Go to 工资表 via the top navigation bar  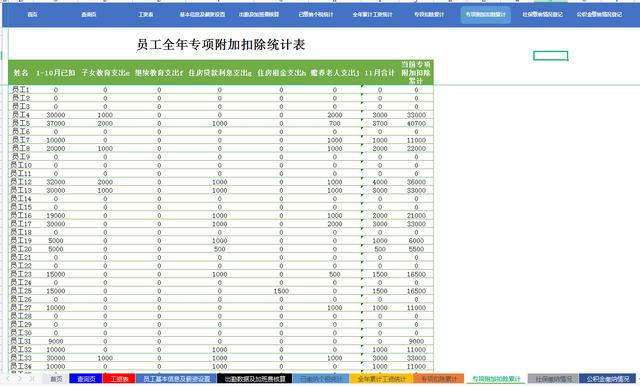[x=145, y=14]
